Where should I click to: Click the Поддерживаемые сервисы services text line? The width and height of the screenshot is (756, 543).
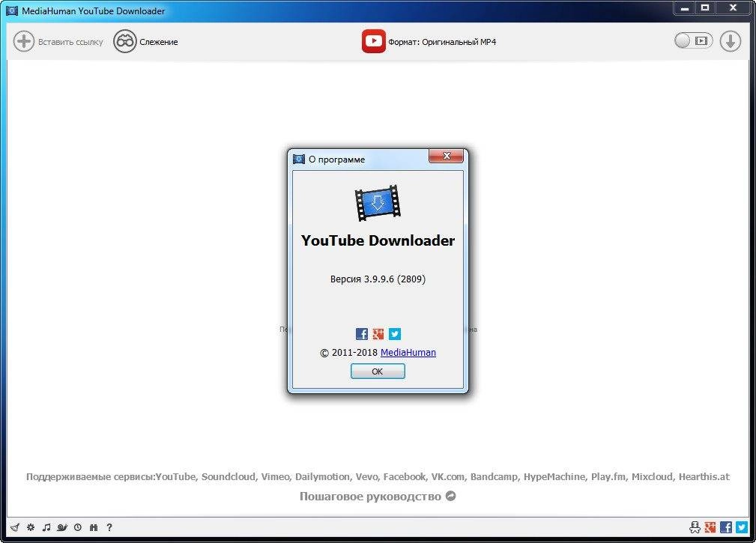click(x=378, y=477)
